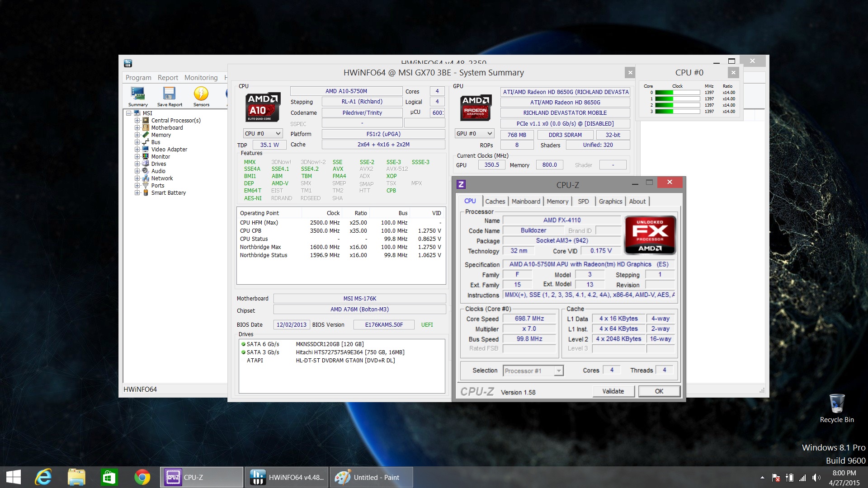Click the Core 3 clock bar

pos(677,111)
